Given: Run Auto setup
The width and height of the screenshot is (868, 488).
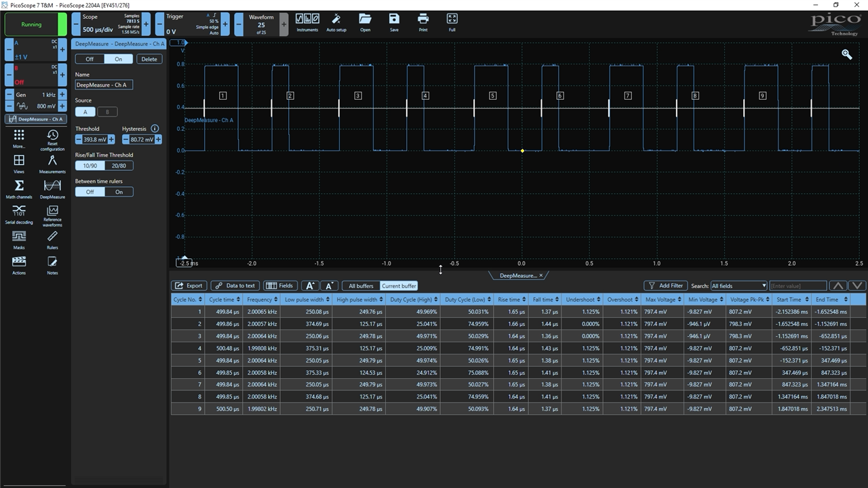Looking at the screenshot, I should [x=336, y=22].
